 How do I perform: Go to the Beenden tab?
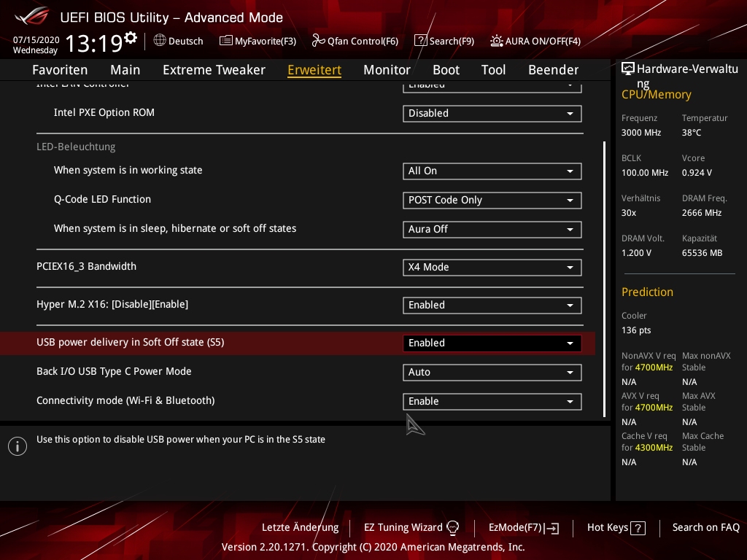pos(553,70)
